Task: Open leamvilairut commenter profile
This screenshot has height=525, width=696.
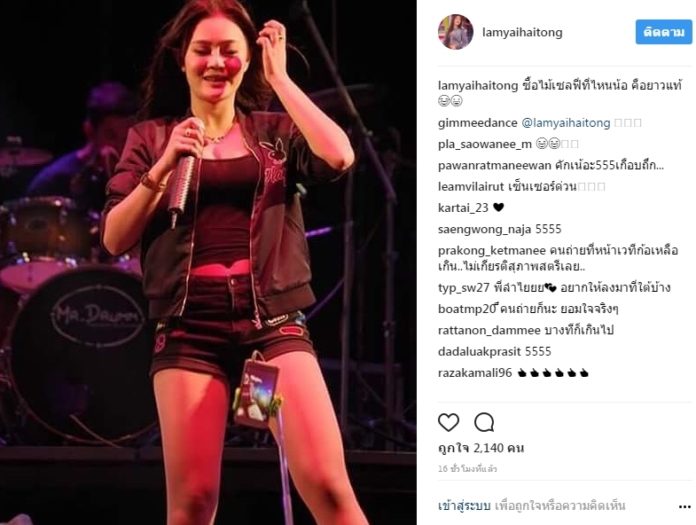Action: pyautogui.click(x=471, y=187)
